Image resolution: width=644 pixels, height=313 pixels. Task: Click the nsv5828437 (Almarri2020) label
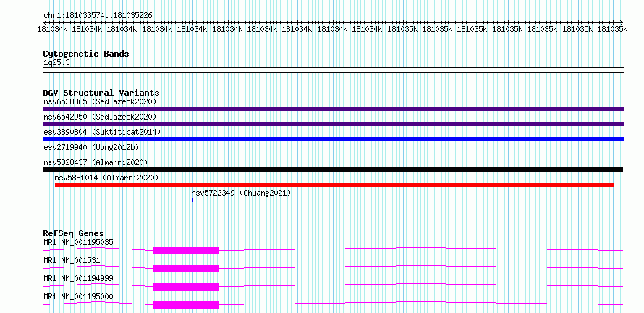click(x=96, y=162)
